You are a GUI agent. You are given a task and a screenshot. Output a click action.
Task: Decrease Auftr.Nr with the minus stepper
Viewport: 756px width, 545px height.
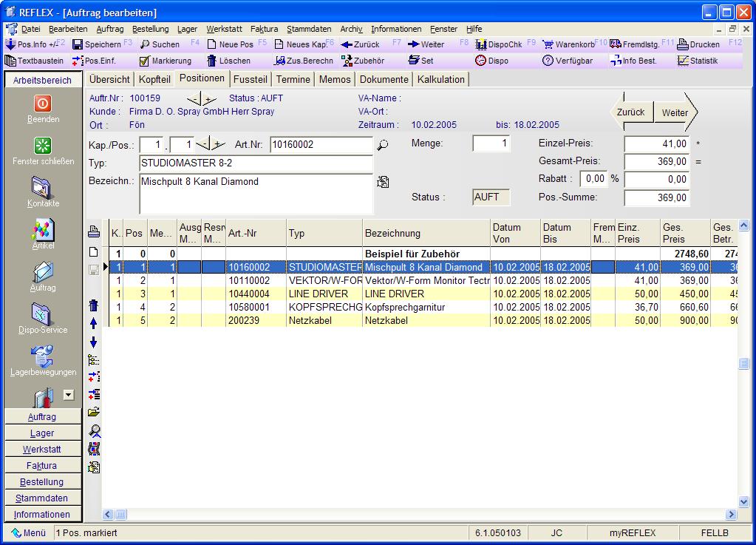(194, 100)
